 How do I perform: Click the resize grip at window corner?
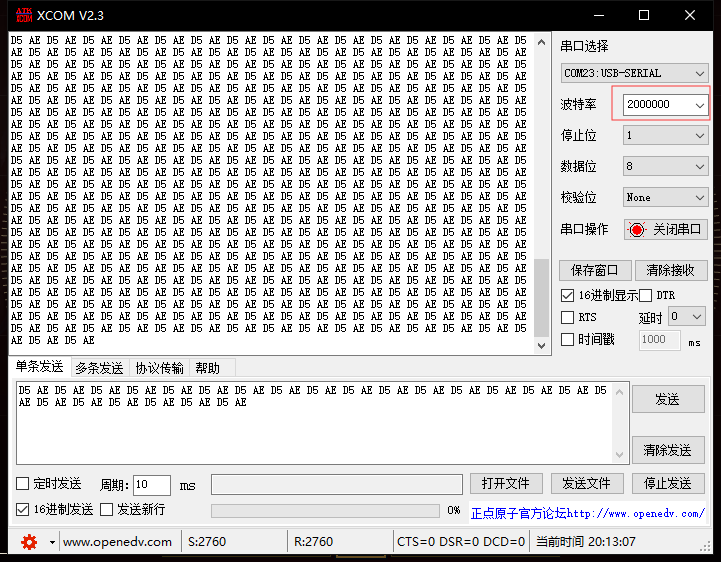click(x=705, y=546)
